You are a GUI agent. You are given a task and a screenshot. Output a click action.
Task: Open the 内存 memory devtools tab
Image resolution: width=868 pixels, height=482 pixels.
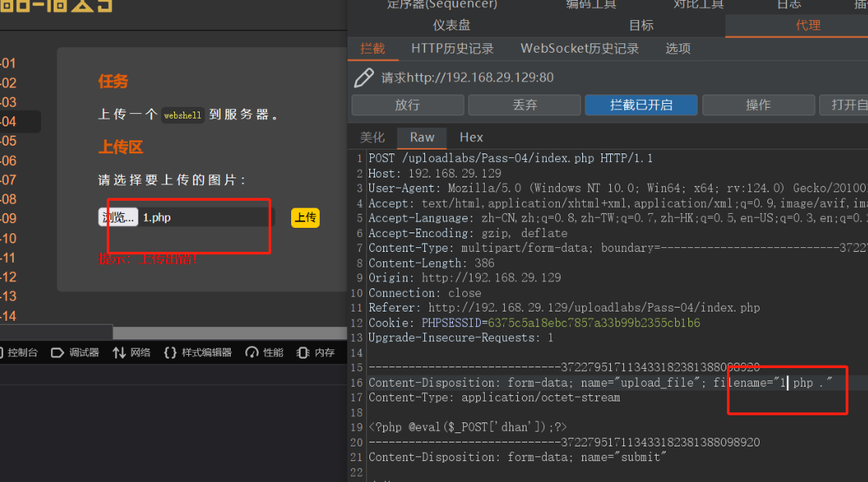coord(316,353)
